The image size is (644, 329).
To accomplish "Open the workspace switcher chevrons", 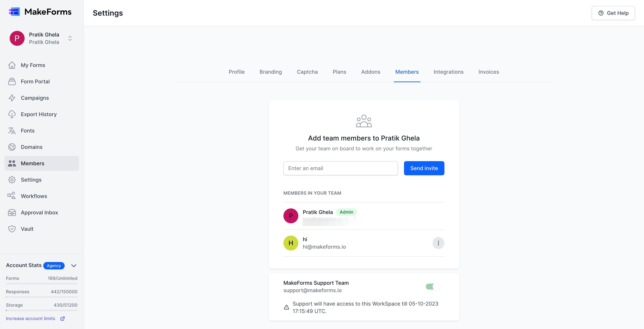I will pos(70,38).
